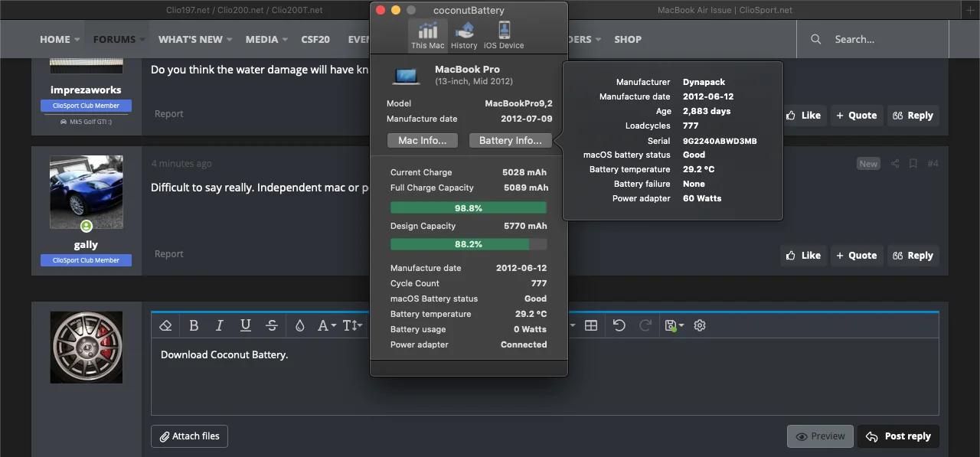Like the post by gally

(x=803, y=256)
